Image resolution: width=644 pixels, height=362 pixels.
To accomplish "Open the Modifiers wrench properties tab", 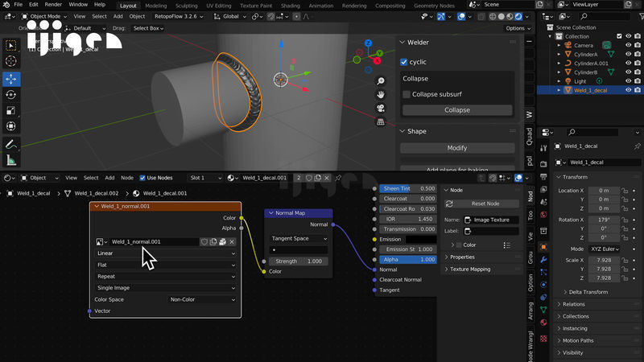I will 543,260.
